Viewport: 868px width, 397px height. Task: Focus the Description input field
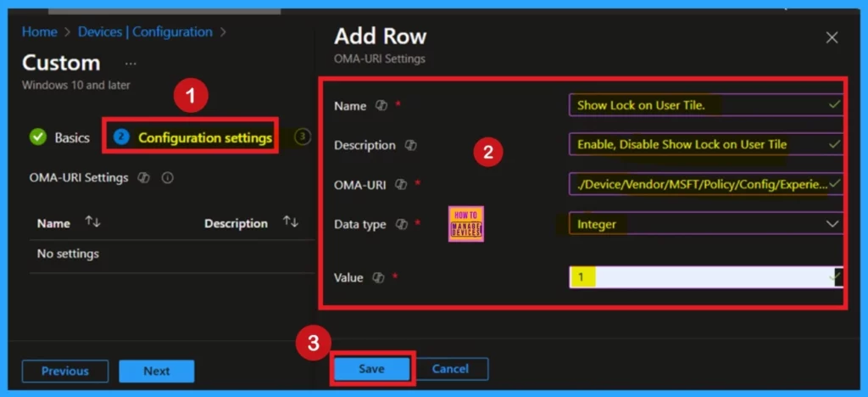coord(706,144)
